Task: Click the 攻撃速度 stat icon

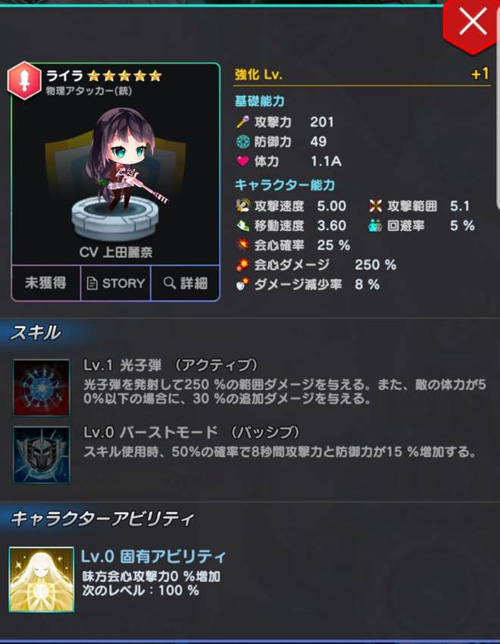Action: click(243, 206)
